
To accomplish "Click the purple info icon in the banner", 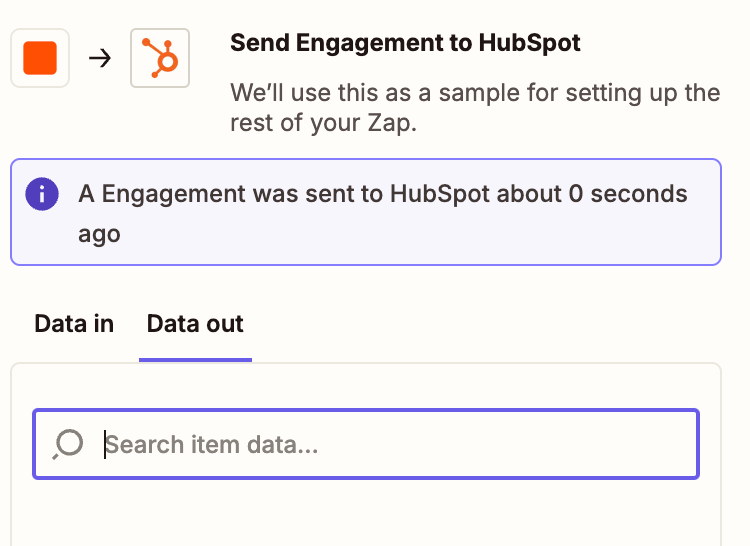I will (42, 193).
